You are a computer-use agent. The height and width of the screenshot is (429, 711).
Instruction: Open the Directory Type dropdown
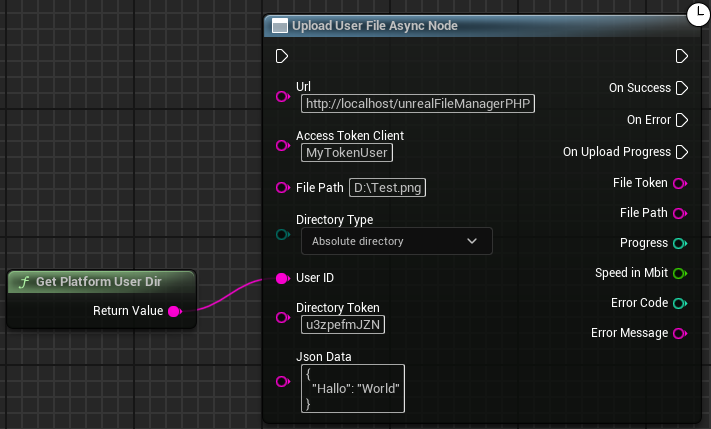pyautogui.click(x=397, y=241)
